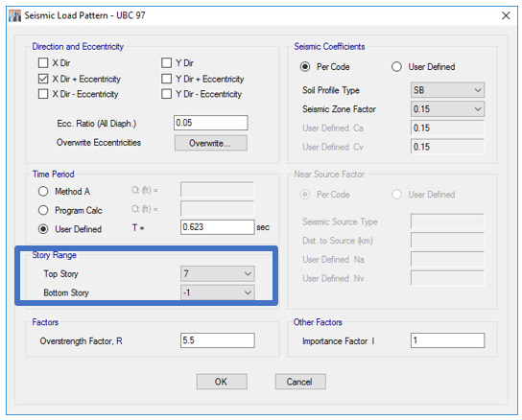Click the Seismic Source Type field
This screenshot has height=420, width=522.
pos(447,222)
